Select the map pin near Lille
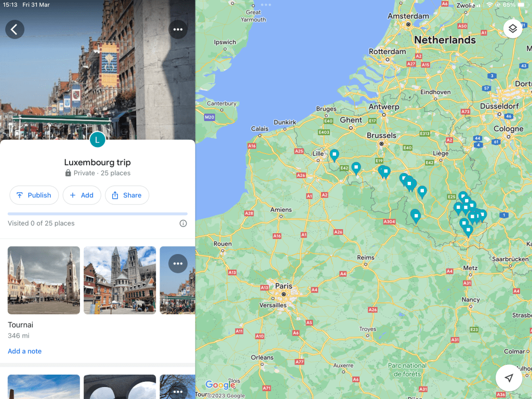 click(335, 154)
